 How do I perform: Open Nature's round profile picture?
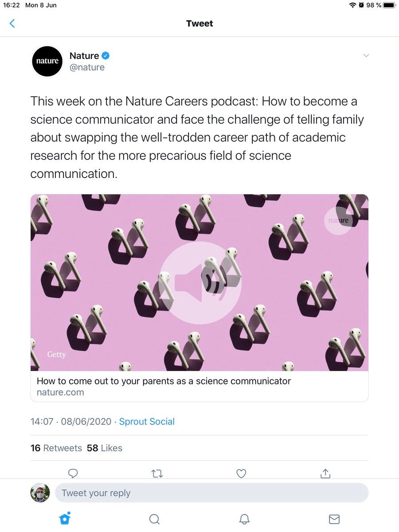(x=47, y=61)
